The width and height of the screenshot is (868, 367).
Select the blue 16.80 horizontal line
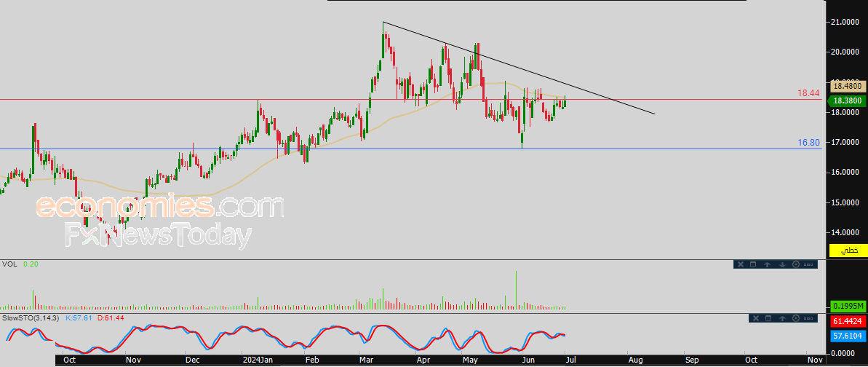[410, 149]
